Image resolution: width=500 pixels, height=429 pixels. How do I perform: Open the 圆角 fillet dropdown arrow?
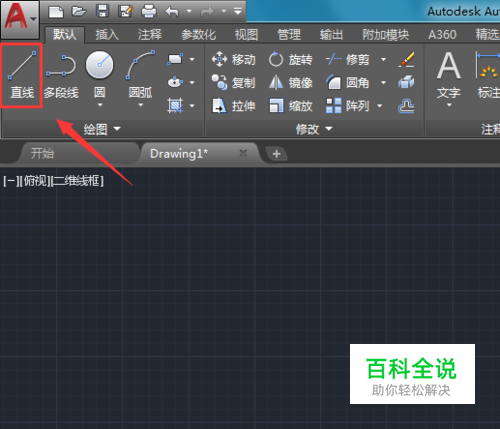[x=384, y=82]
